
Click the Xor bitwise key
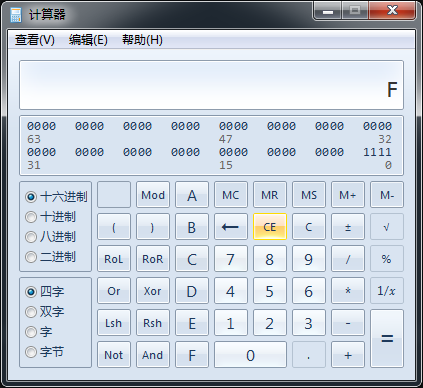153,291
